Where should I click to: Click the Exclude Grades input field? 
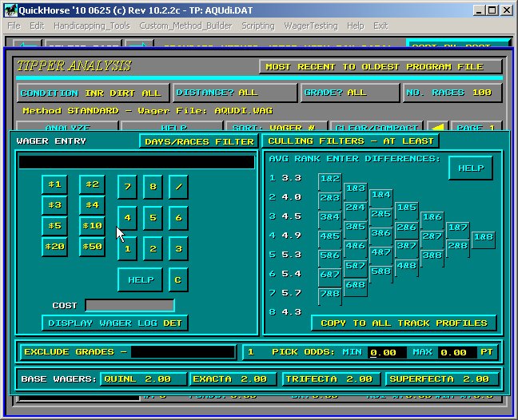[183, 352]
